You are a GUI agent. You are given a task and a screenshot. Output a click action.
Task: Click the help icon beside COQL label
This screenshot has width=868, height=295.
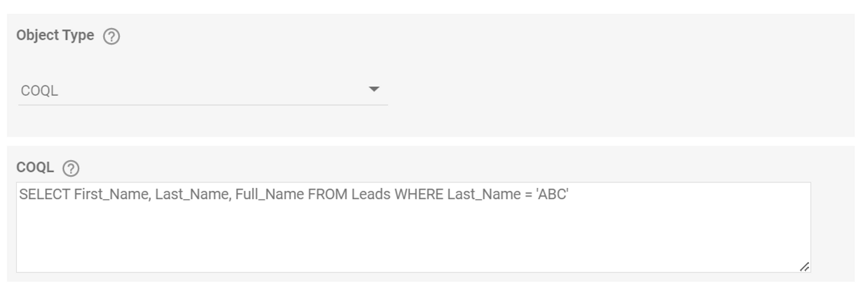click(x=71, y=169)
